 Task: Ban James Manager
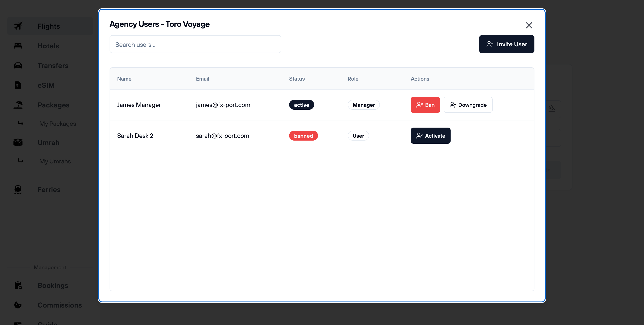pyautogui.click(x=425, y=105)
